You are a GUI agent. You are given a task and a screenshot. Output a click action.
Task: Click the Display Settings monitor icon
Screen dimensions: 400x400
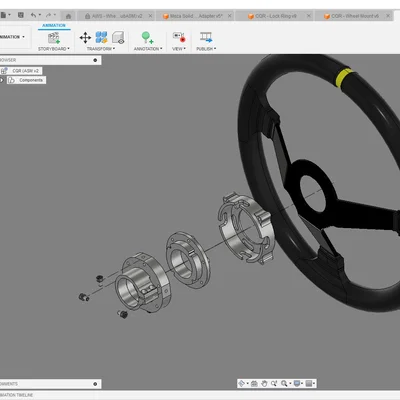click(x=297, y=384)
